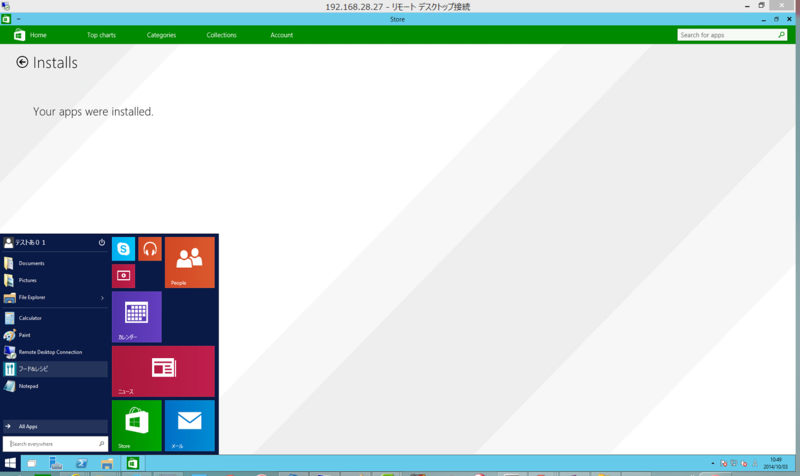
Task: Click the search magnifier in Store search box
Action: 781,35
